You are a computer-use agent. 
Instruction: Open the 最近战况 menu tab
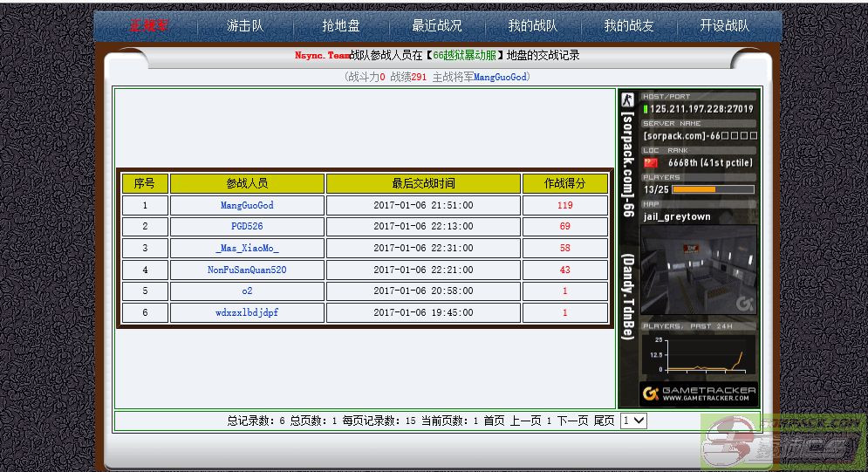tap(437, 26)
